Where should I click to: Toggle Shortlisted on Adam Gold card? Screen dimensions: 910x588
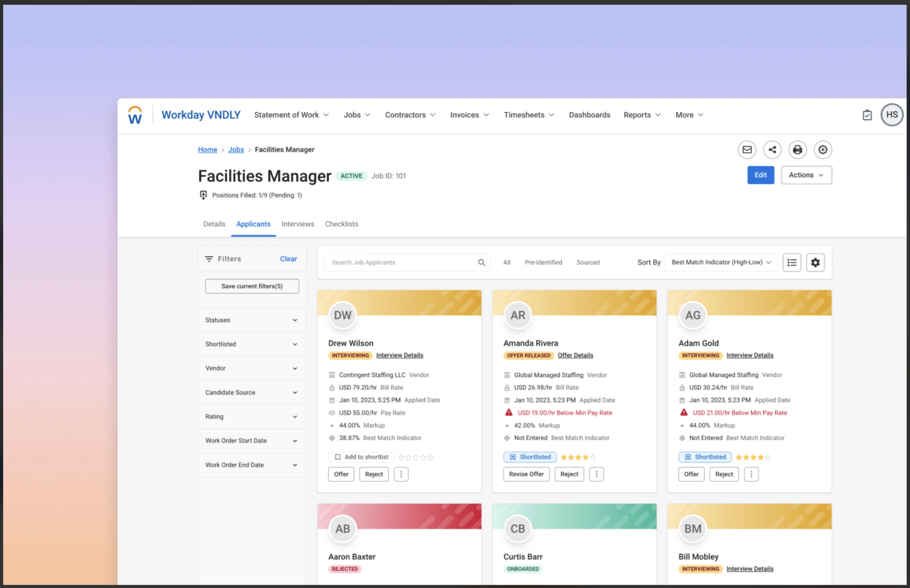(705, 457)
